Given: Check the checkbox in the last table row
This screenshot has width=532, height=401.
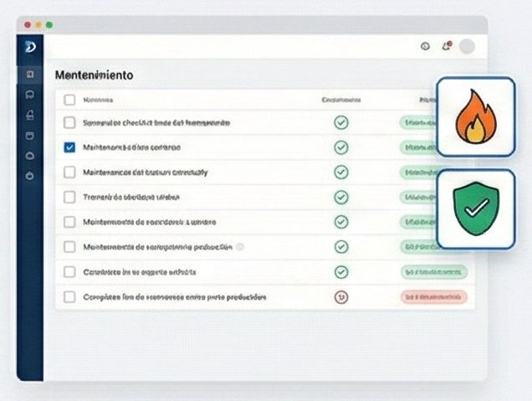Looking at the screenshot, I should (69, 296).
